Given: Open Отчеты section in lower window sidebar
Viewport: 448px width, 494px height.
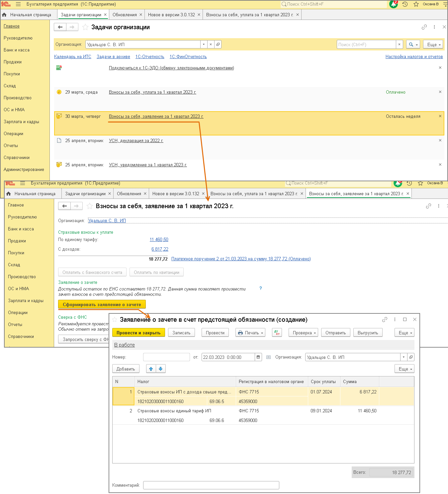Looking at the screenshot, I should coord(15,325).
